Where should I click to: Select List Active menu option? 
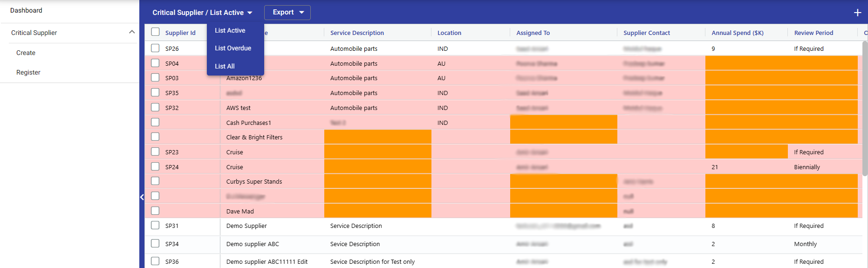pyautogui.click(x=230, y=30)
